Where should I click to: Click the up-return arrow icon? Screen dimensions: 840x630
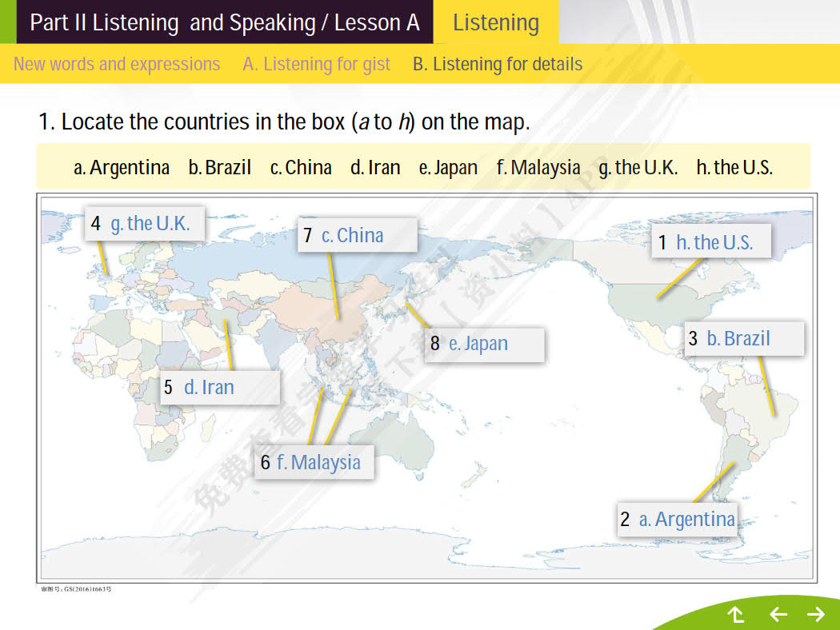(737, 614)
